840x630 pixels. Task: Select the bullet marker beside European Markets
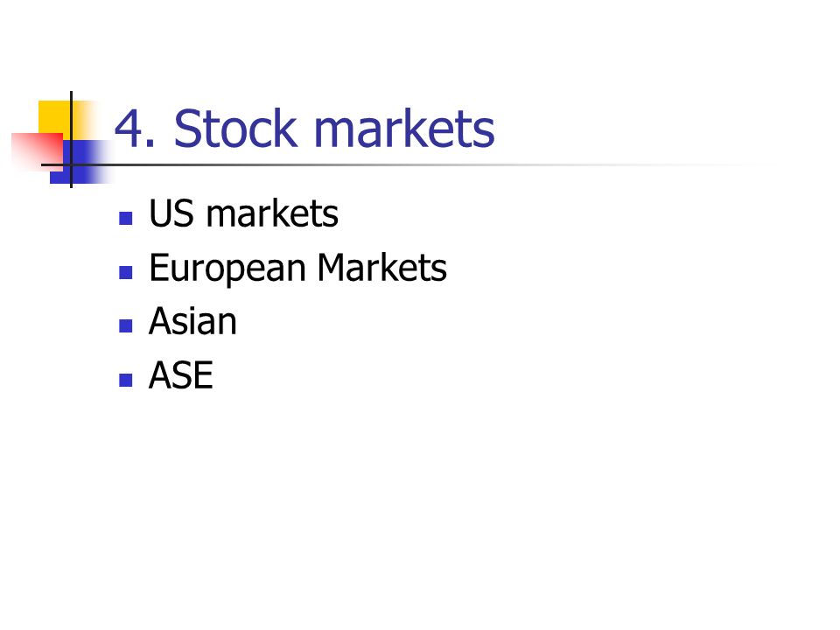pos(125,273)
